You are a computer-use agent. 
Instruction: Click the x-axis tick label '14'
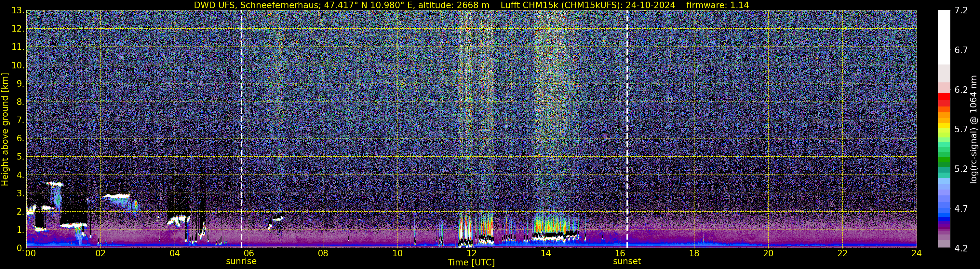545,253
